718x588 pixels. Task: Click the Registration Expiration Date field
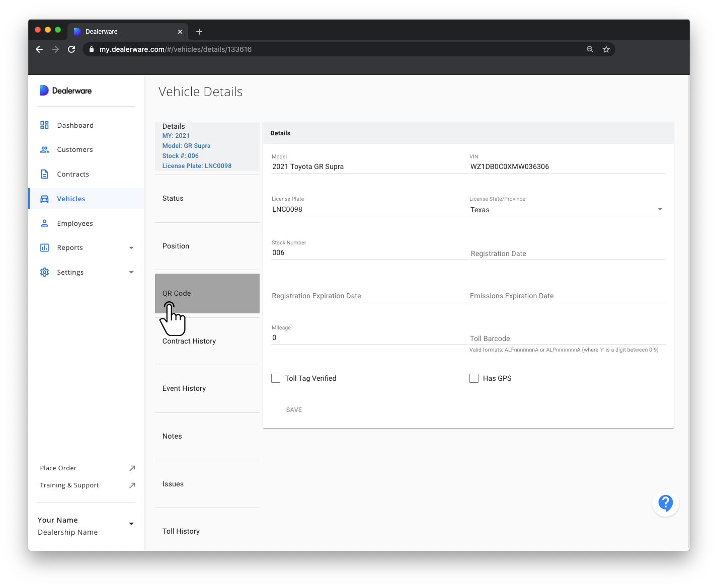tap(369, 296)
